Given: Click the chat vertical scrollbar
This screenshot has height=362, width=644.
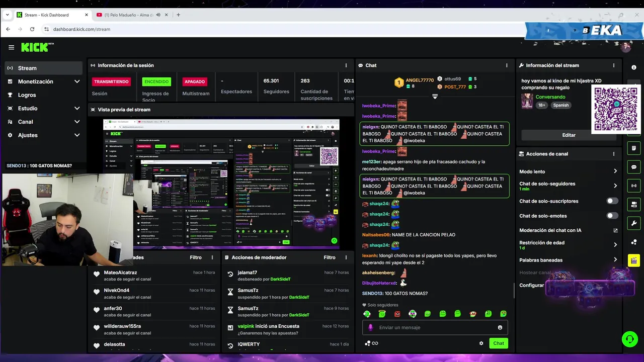Looking at the screenshot, I should [x=514, y=290].
